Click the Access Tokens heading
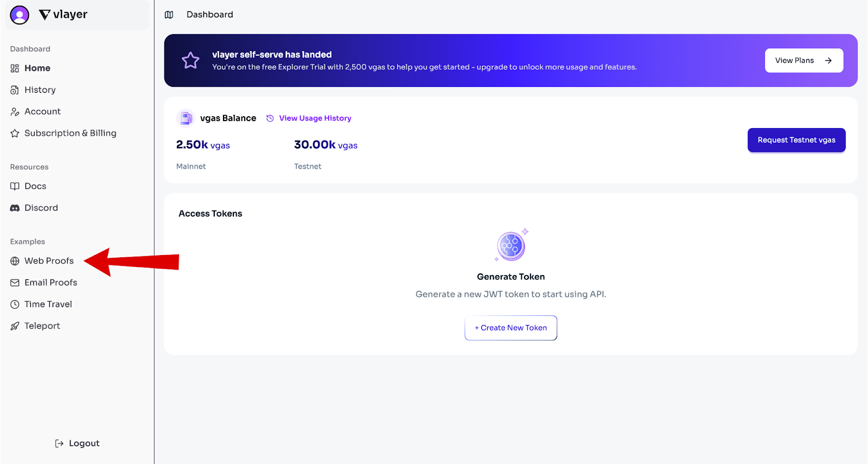This screenshot has height=464, width=868. point(210,214)
